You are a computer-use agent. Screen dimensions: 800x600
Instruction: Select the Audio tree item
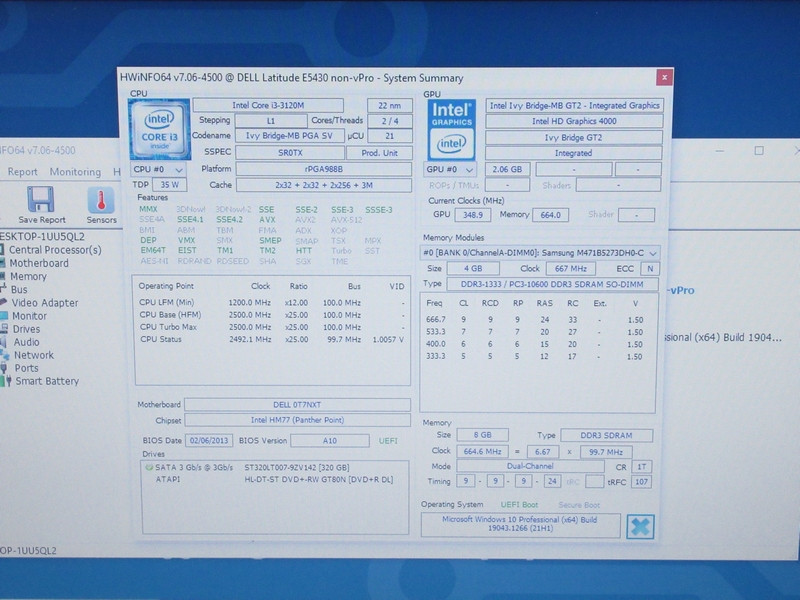click(x=26, y=342)
